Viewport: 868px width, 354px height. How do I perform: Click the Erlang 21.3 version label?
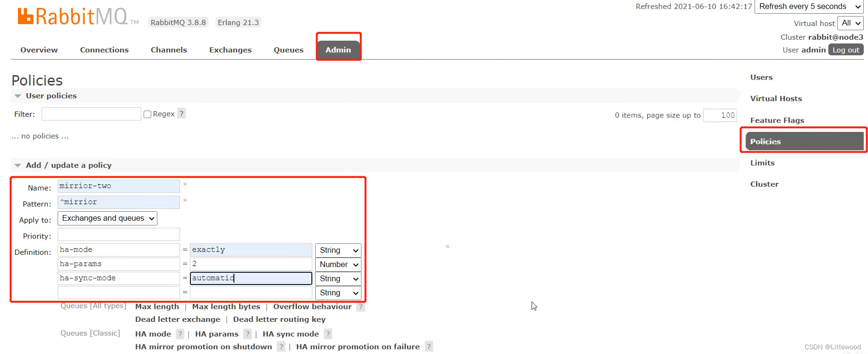point(238,23)
